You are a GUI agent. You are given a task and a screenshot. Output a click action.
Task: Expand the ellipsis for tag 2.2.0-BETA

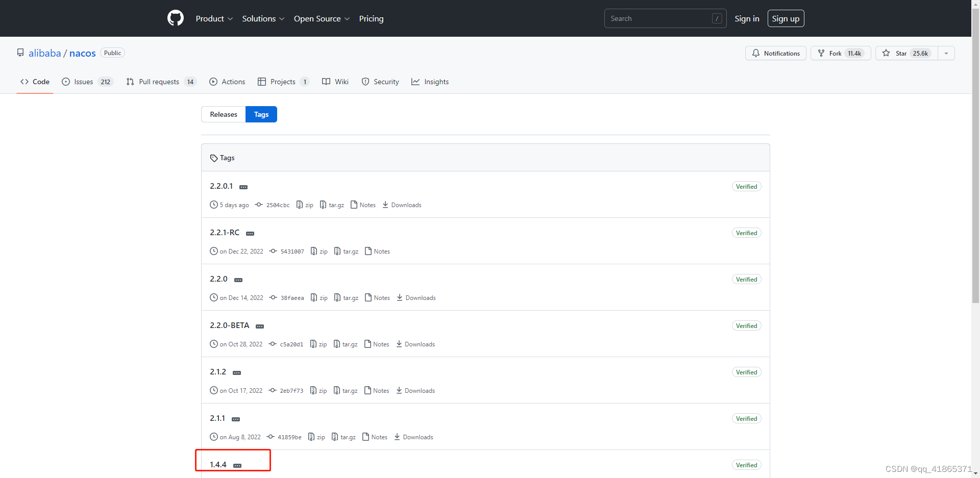tap(260, 326)
